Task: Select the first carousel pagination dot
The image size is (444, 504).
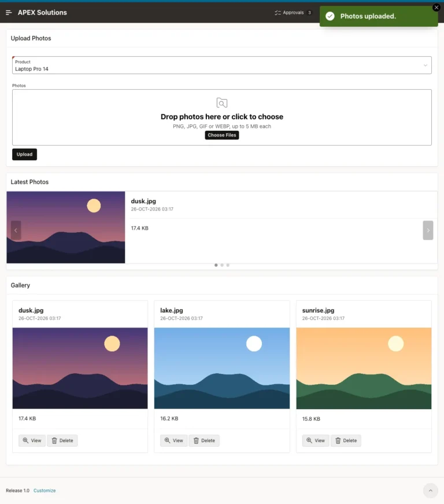Action: pos(216,265)
